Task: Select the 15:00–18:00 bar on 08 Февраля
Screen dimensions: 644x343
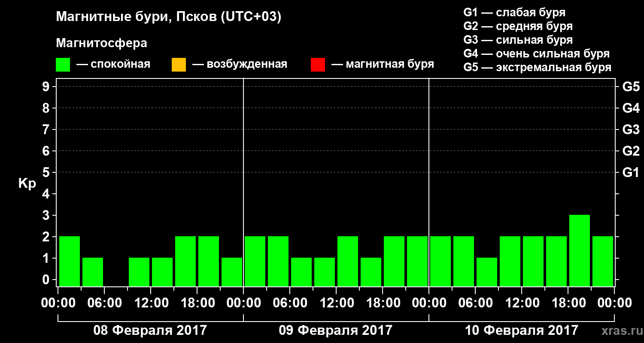Action: [185, 261]
